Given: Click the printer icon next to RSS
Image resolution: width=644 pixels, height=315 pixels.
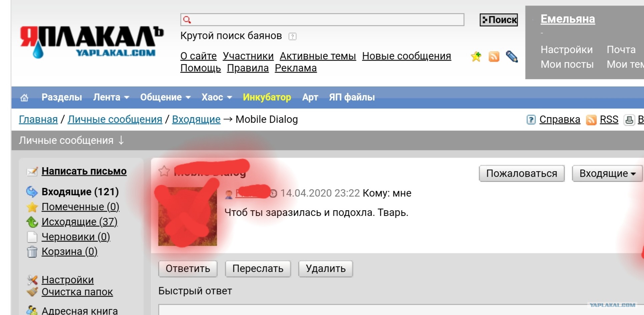Looking at the screenshot, I should pyautogui.click(x=629, y=119).
